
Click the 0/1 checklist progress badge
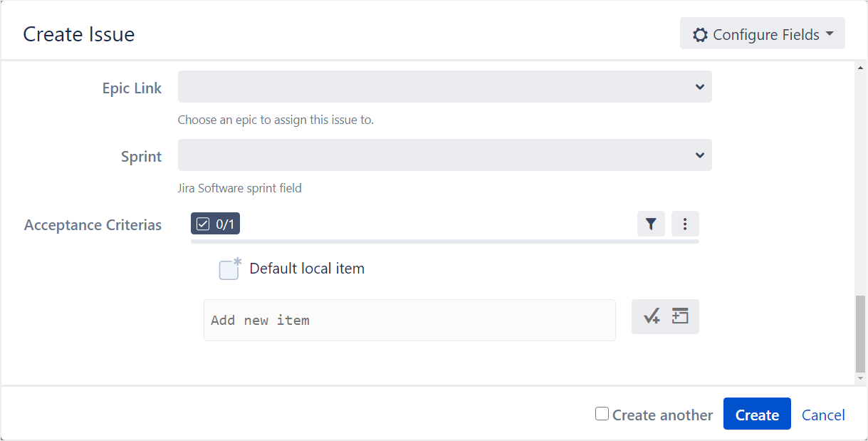point(215,224)
